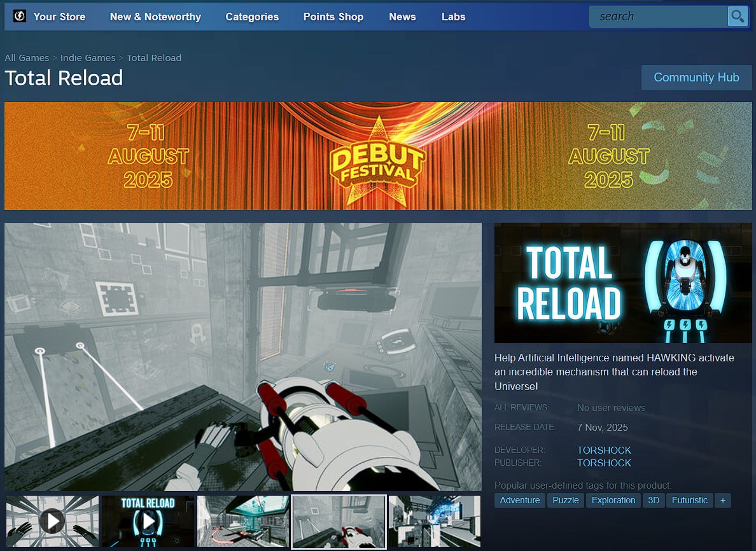
Task: Expand more tags with the plus button
Action: pyautogui.click(x=723, y=500)
